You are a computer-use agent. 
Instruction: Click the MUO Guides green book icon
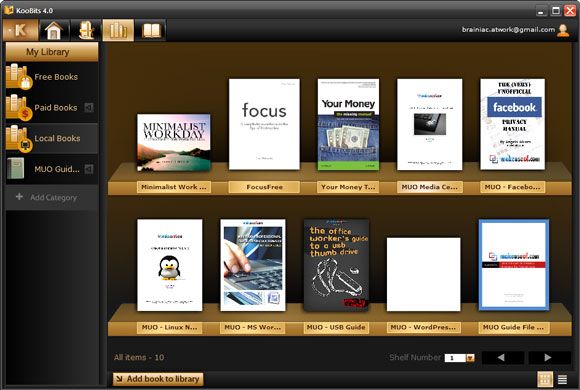(x=16, y=168)
